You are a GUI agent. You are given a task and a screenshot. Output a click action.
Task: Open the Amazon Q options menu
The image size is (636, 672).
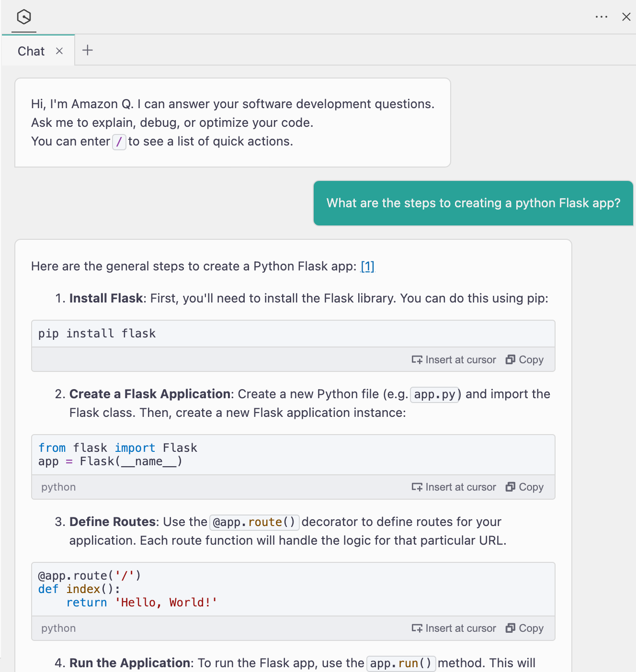tap(602, 17)
